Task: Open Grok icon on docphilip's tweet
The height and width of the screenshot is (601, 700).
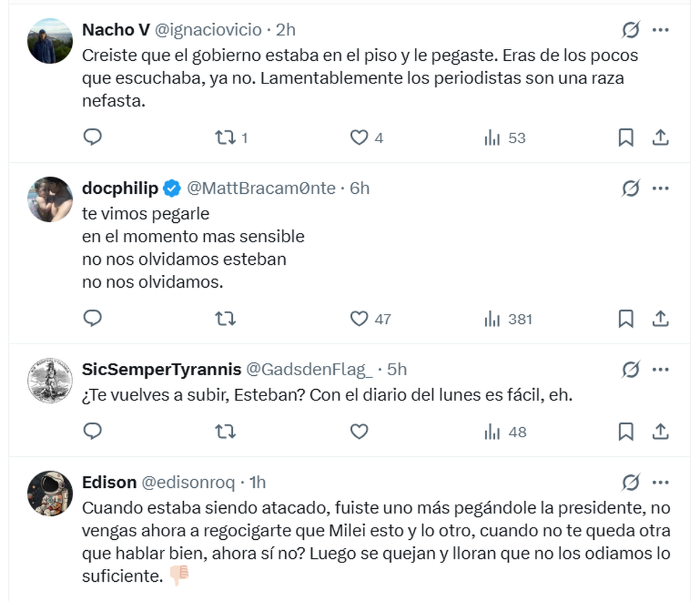Action: pos(631,188)
